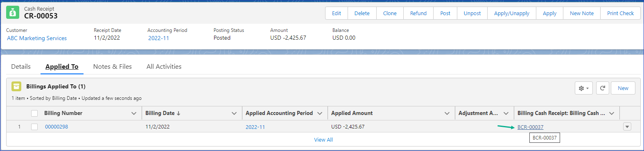
Task: Check the row checkbox for billing 00000298
Action: [x=34, y=127]
